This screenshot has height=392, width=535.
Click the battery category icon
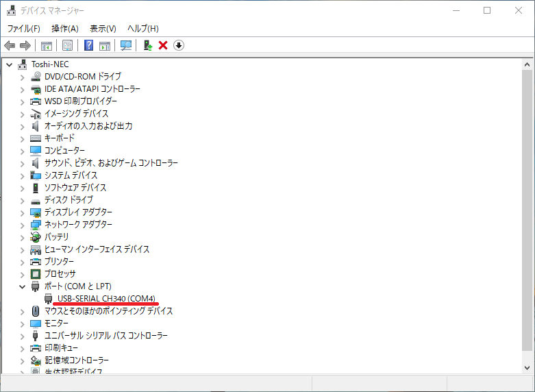click(x=36, y=237)
